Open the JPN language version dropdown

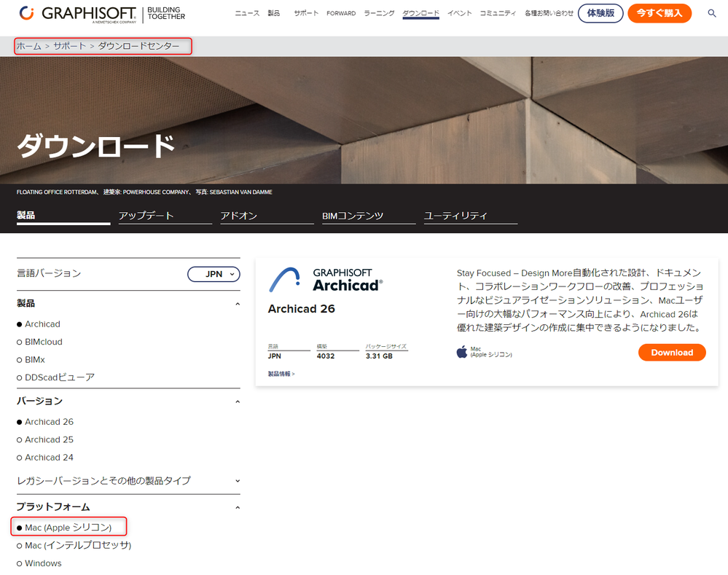[214, 274]
